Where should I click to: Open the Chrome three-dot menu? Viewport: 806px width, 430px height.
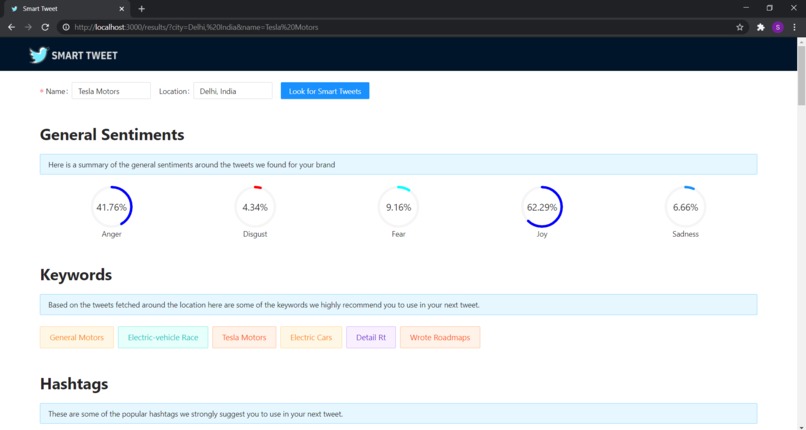(794, 27)
